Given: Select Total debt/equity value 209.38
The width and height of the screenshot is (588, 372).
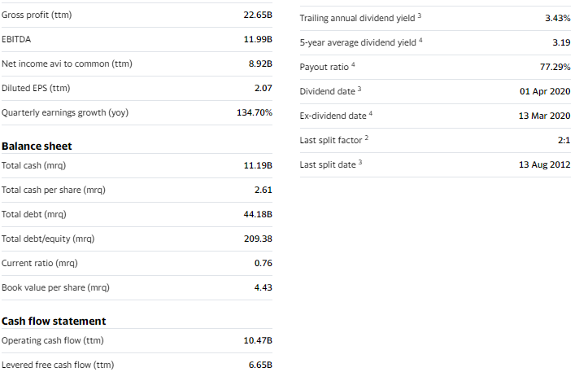Looking at the screenshot, I should pyautogui.click(x=258, y=239).
